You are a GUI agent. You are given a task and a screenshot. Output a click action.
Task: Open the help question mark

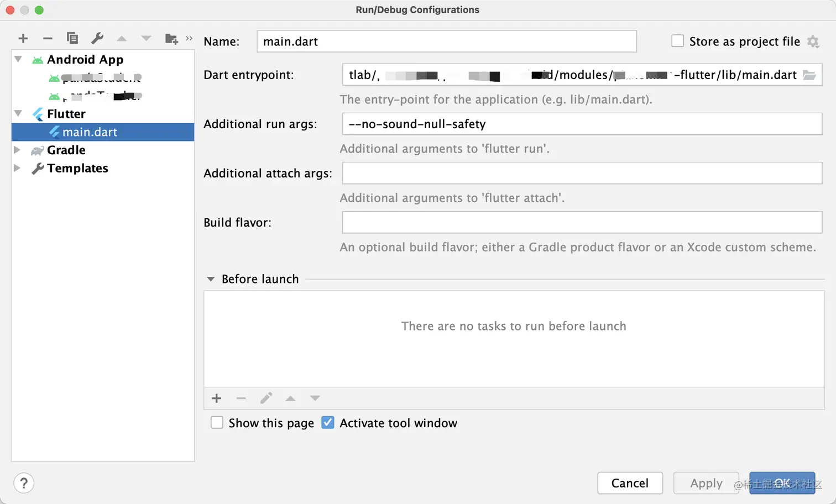click(x=24, y=484)
